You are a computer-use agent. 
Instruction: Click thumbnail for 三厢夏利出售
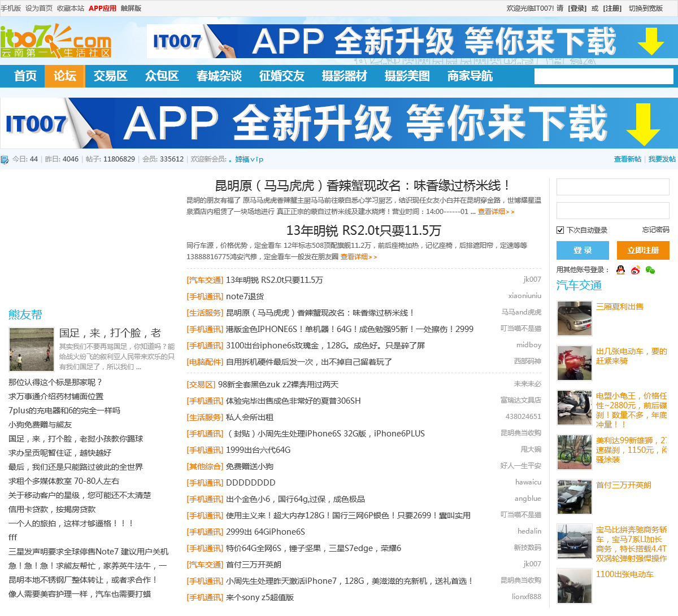click(x=574, y=318)
